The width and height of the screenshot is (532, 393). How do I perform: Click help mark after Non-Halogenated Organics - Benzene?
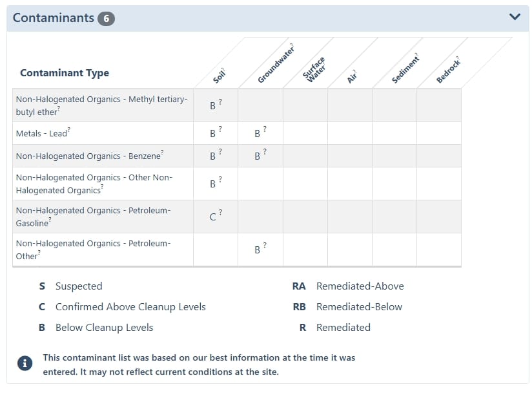(x=162, y=153)
